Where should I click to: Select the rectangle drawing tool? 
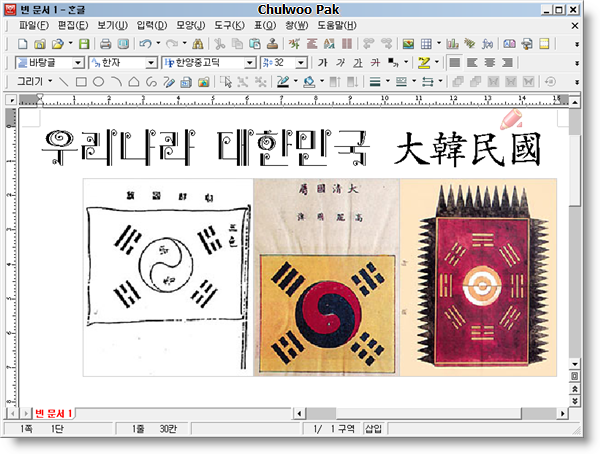[81, 82]
